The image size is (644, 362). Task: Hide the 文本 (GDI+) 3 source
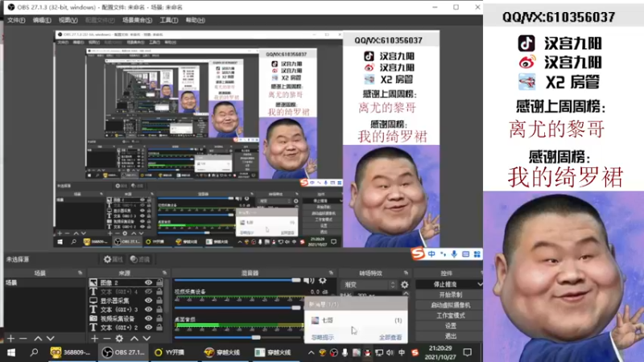[148, 310]
